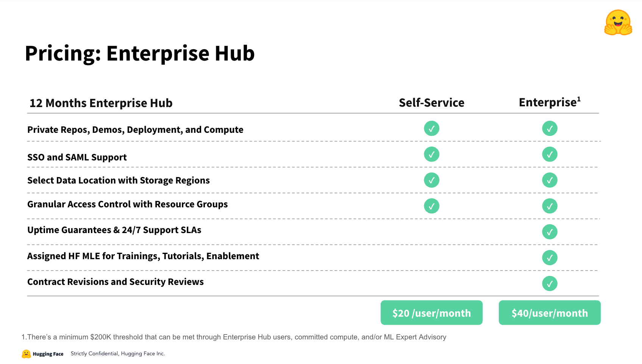This screenshot has height=364, width=642.
Task: Click Enterprise checkmark for Contract Revisions row
Action: tap(549, 283)
